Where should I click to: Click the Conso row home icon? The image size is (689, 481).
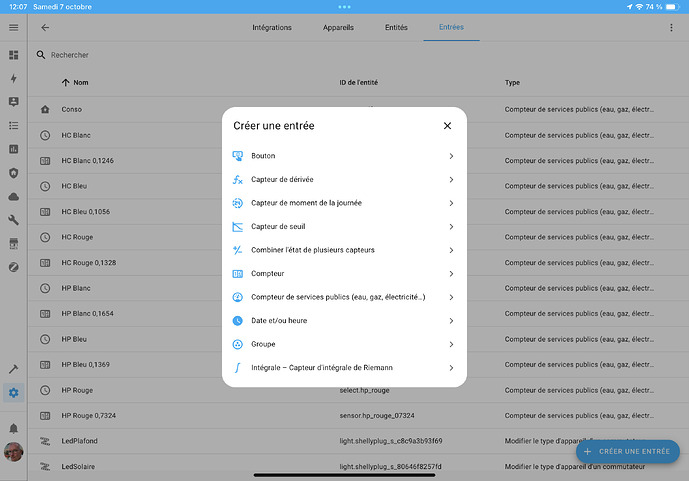[x=45, y=109]
